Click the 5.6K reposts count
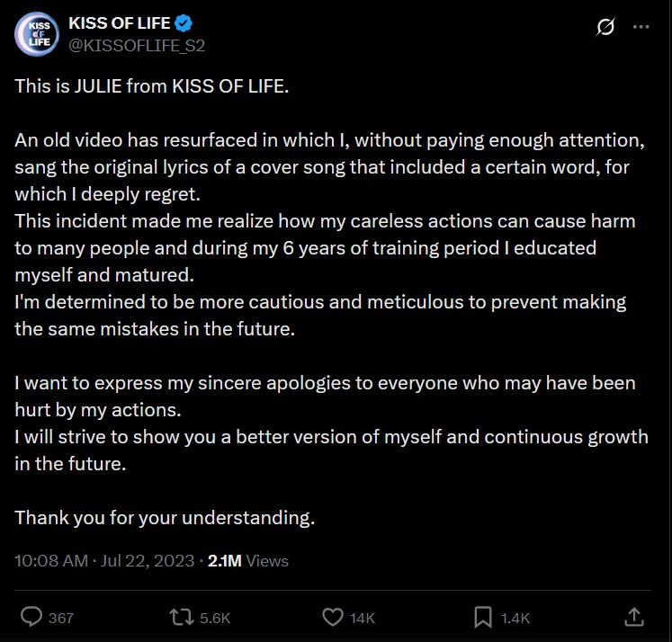Viewport: 672px width, 642px height. pos(216,618)
